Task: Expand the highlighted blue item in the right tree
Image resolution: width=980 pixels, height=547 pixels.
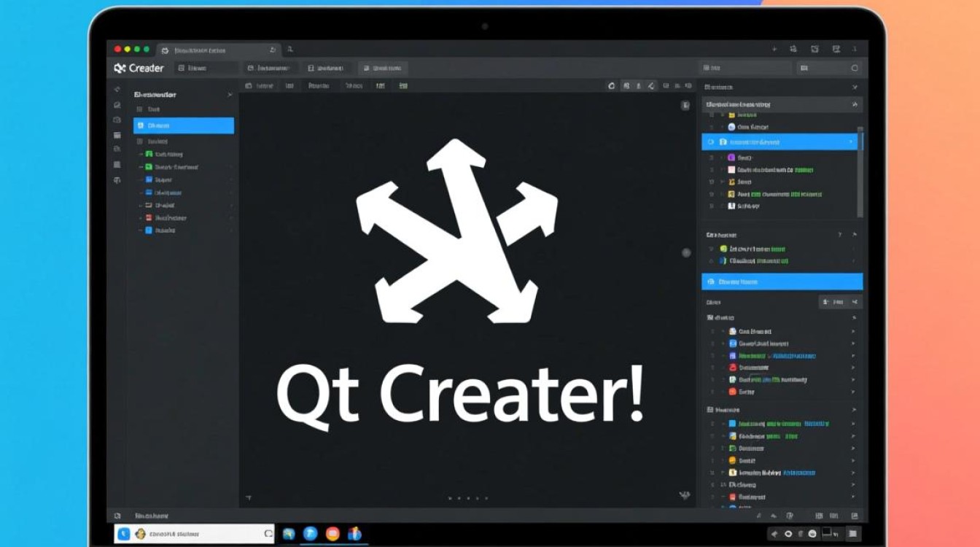Action: 851,141
